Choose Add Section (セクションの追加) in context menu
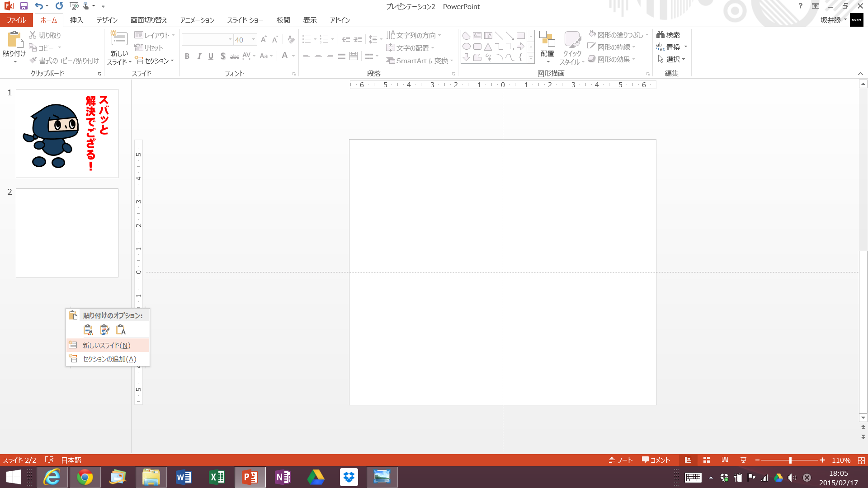The width and height of the screenshot is (868, 488). pos(108,359)
